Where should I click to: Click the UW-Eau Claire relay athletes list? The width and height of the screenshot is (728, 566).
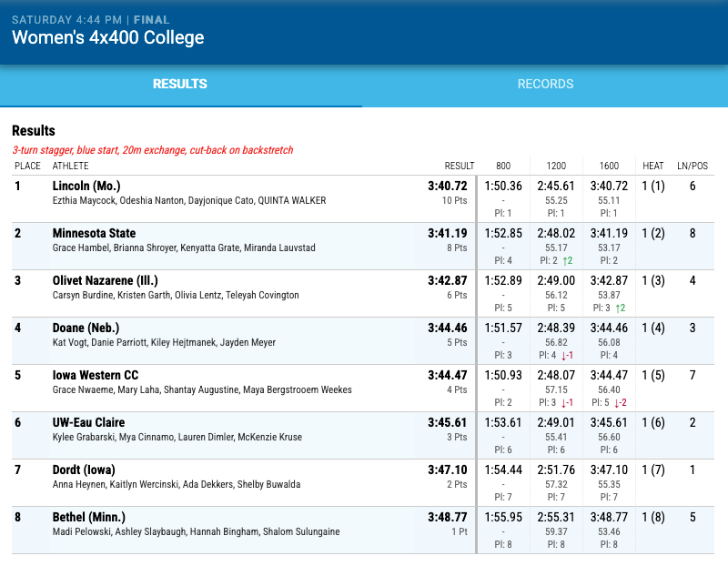click(177, 438)
